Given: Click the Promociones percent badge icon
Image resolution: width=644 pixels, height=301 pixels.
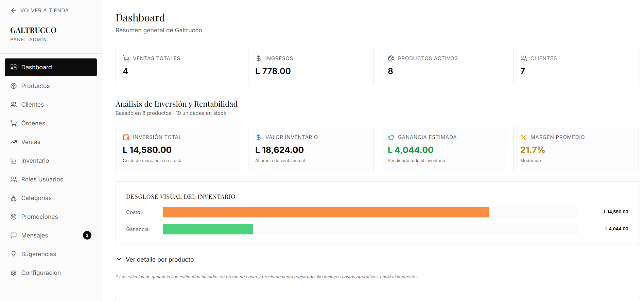Looking at the screenshot, I should pos(14,217).
